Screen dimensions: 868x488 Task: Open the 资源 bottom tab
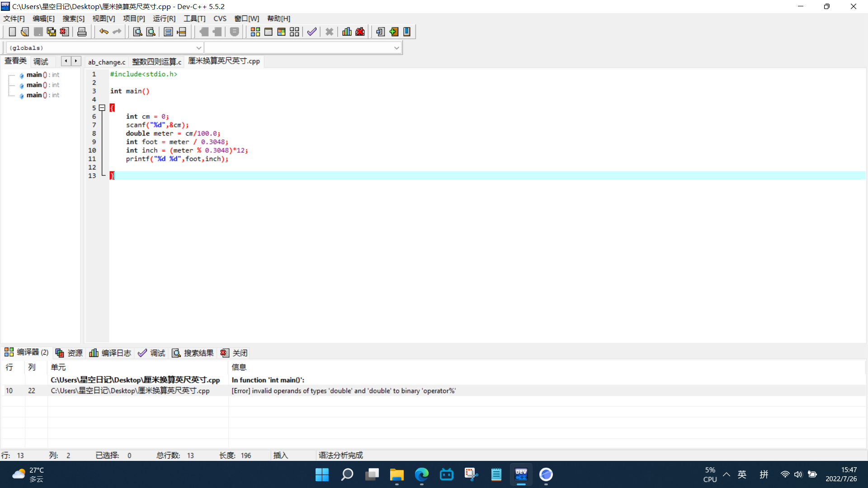[x=69, y=353]
